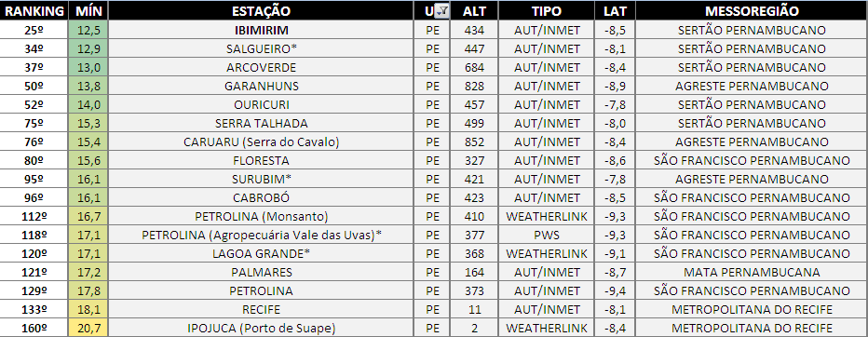Select the RANKING header cell

coord(34,11)
